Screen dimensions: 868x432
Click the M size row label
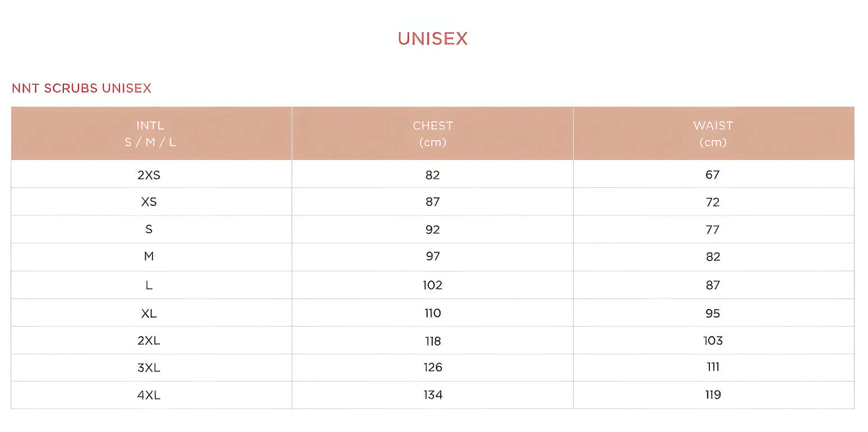[149, 256]
